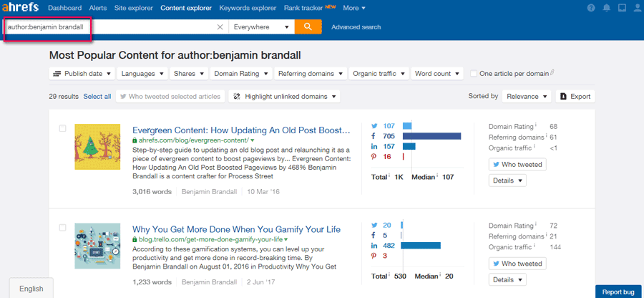This screenshot has width=644, height=298.
Task: Expand Details for Gamify Your Life article
Action: (x=507, y=279)
